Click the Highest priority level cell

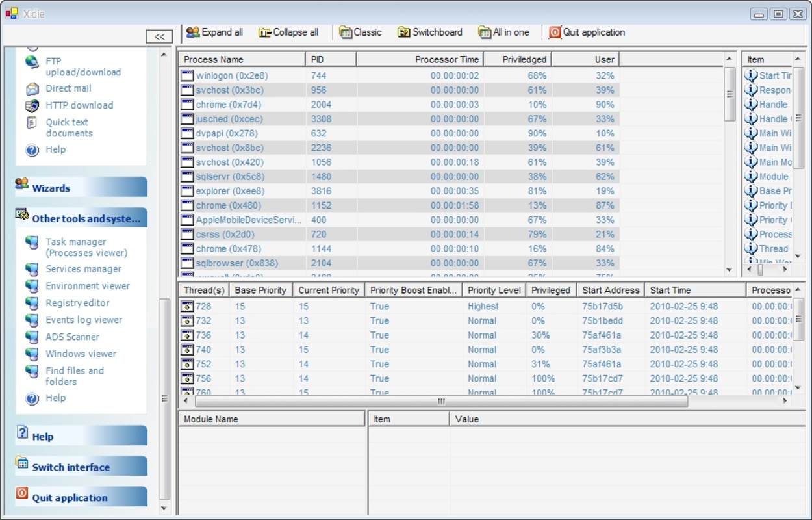pos(483,306)
